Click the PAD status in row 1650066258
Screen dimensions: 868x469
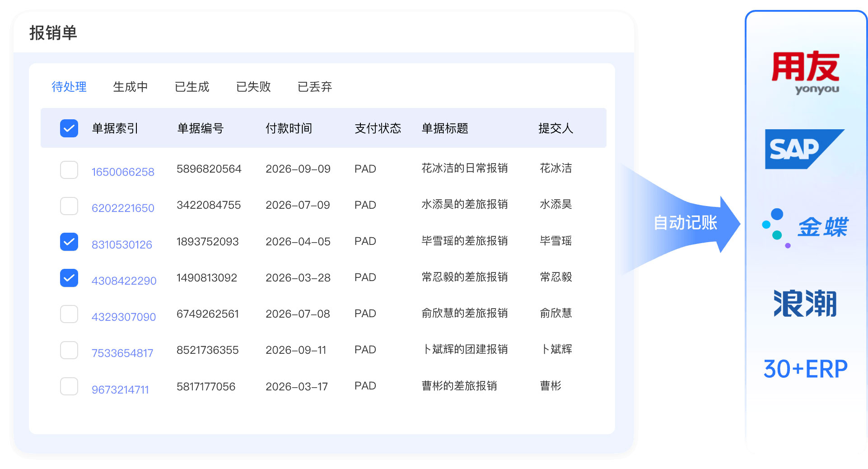pos(365,169)
